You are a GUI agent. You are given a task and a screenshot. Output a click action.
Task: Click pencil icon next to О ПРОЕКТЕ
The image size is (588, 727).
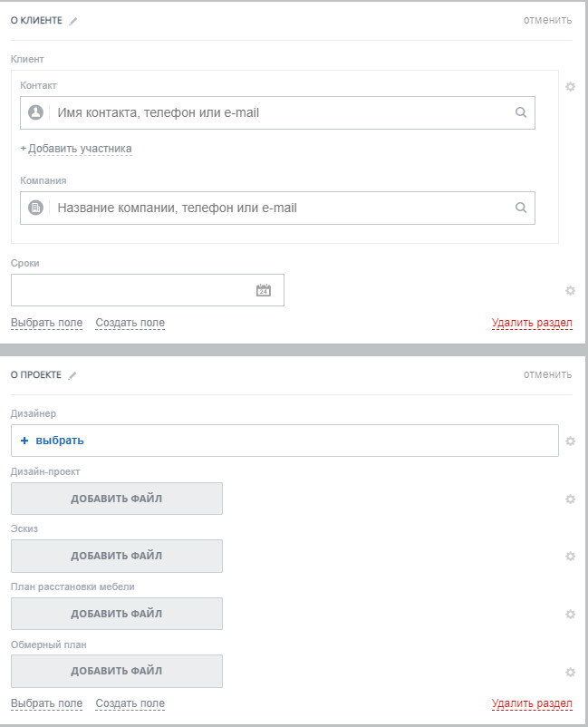tap(72, 375)
